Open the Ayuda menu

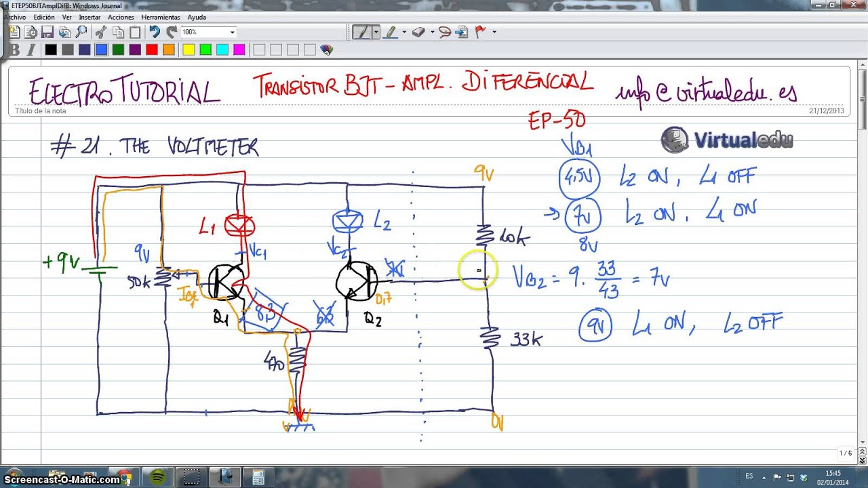tap(197, 17)
